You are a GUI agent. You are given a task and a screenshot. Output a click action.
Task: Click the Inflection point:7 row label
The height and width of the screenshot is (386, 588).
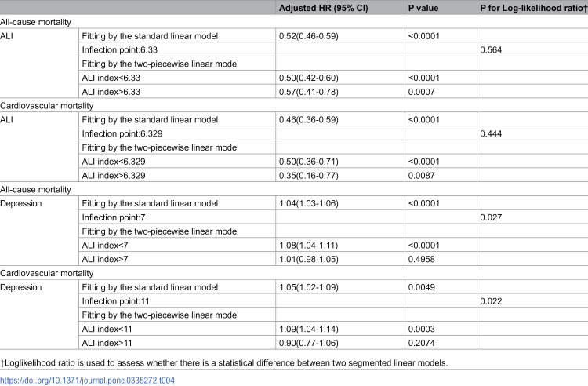click(114, 217)
